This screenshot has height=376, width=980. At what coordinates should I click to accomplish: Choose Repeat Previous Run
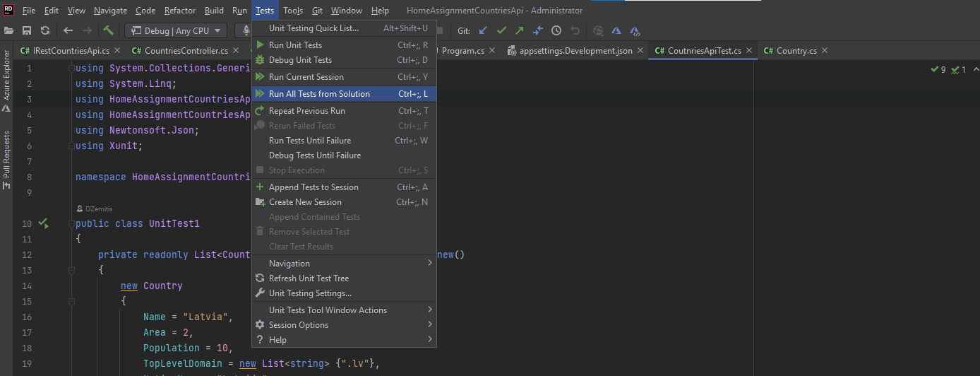(344, 111)
